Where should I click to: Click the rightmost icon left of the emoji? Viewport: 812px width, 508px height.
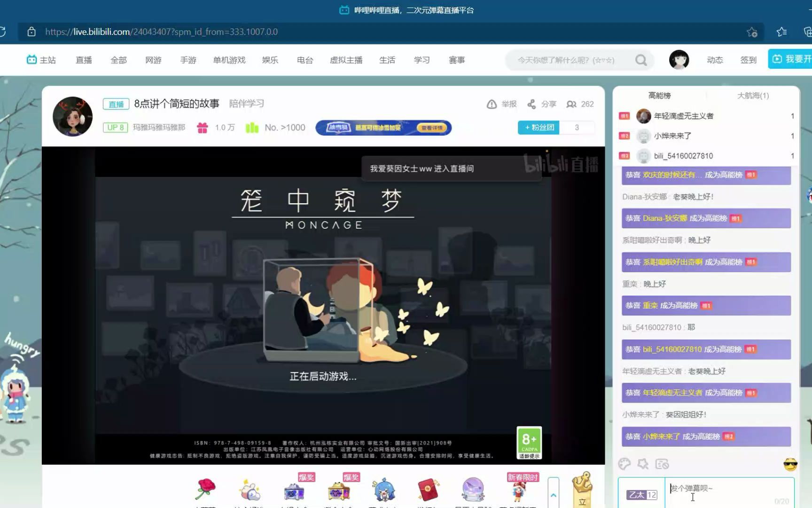[x=662, y=464]
